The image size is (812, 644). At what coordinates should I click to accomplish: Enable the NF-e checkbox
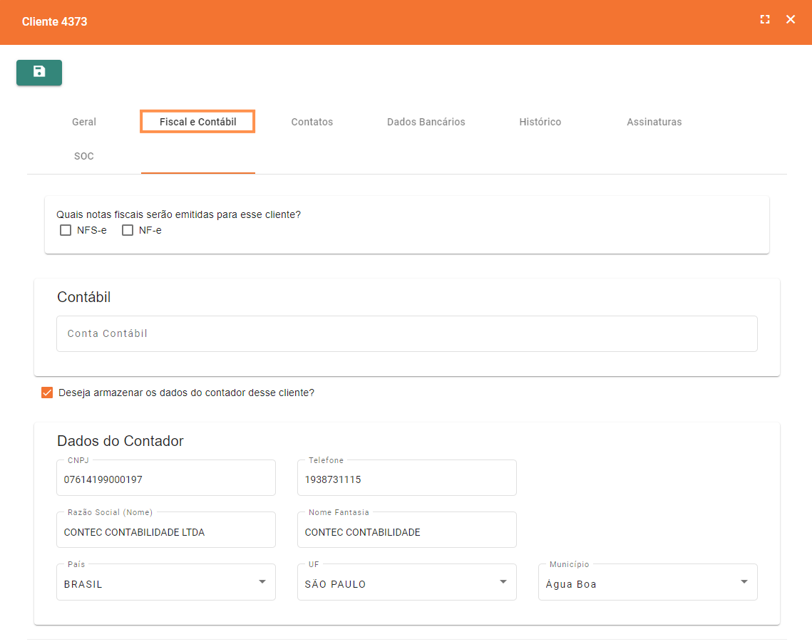click(x=128, y=230)
